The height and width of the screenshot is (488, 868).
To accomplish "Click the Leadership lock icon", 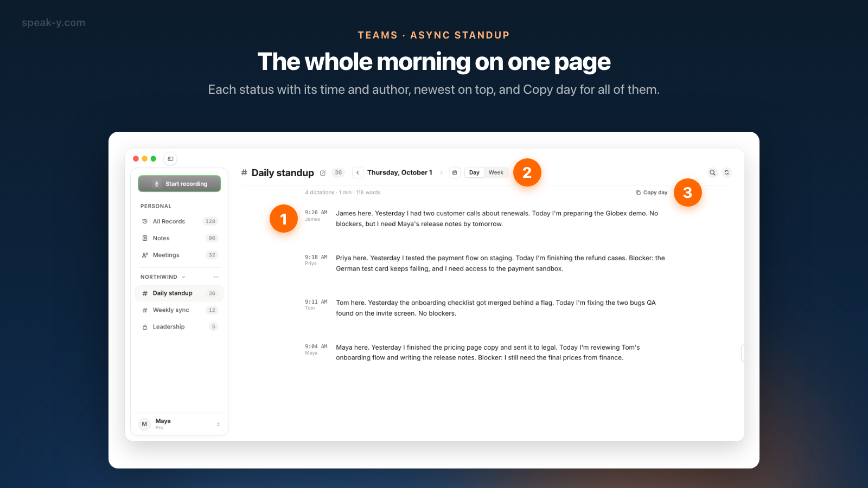I will (145, 327).
